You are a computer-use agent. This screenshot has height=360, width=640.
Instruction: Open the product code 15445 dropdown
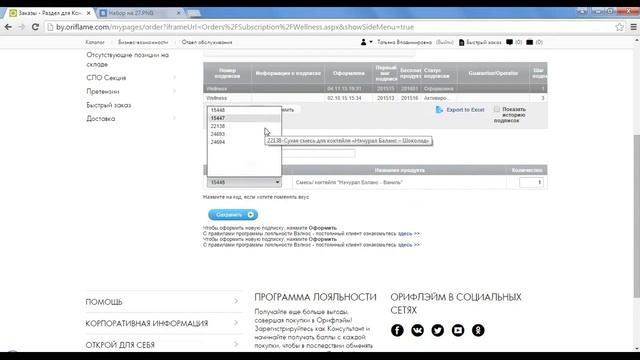click(x=244, y=182)
